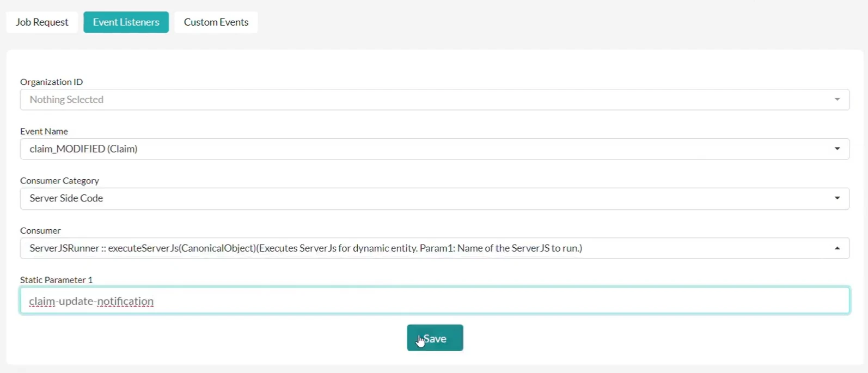Switch to the Job Request tab

click(42, 22)
